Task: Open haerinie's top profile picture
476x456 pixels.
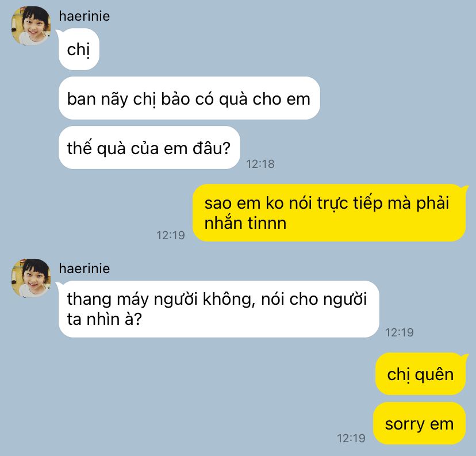Action: coord(31,26)
